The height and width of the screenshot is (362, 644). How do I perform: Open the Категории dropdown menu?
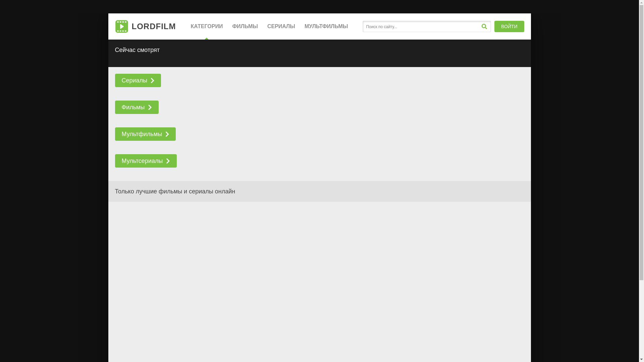click(x=207, y=26)
